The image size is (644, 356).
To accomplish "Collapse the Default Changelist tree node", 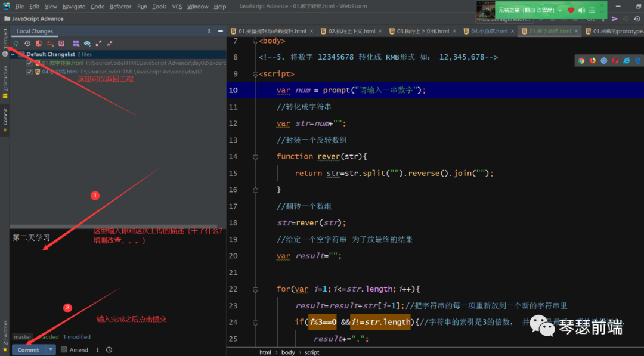I will coord(13,54).
